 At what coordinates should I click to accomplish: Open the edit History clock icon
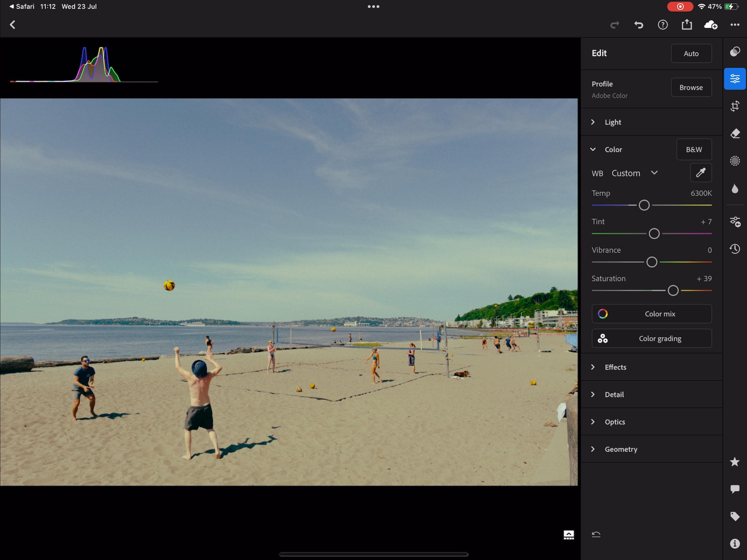735,249
